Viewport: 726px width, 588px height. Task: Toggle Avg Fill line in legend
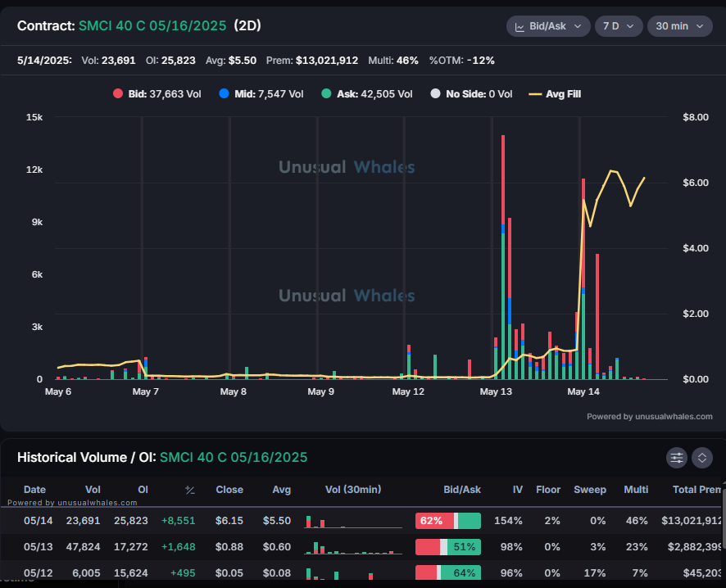[555, 94]
